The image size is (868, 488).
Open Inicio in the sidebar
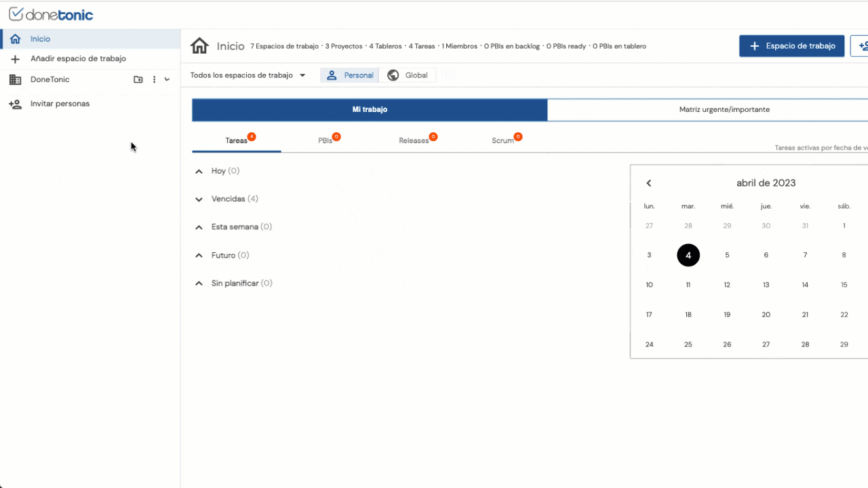40,39
